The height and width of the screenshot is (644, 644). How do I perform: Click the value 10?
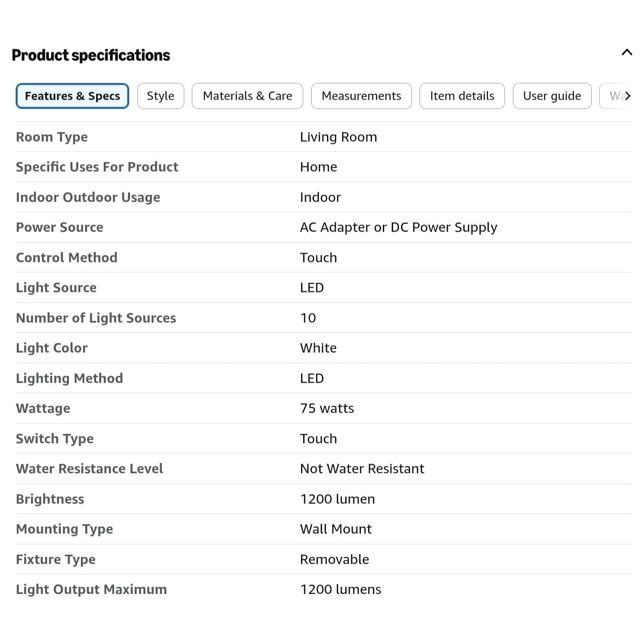pos(308,318)
